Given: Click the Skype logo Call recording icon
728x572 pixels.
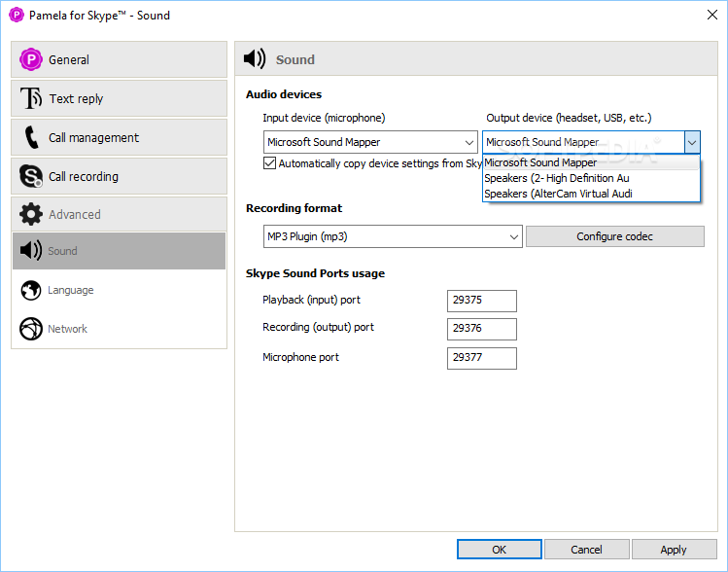Looking at the screenshot, I should [x=31, y=176].
